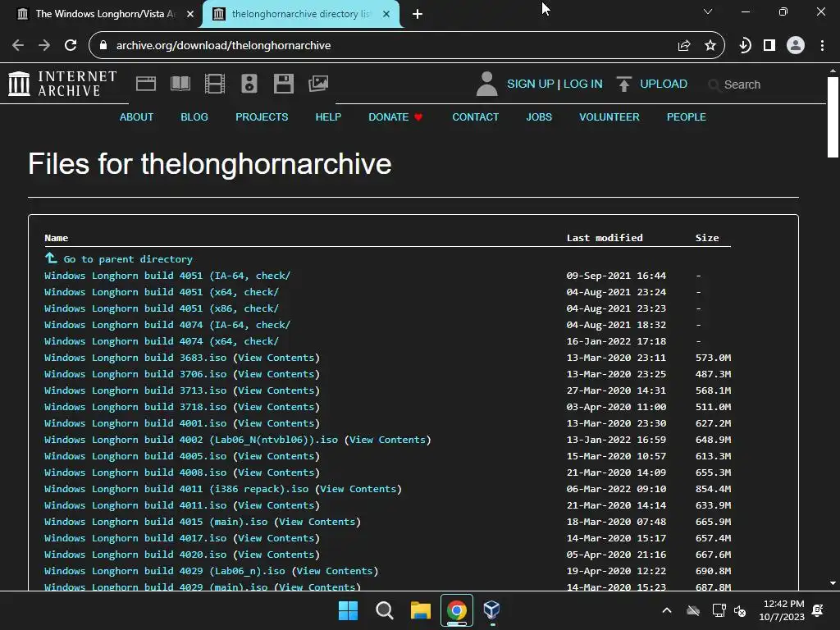Open the JOBS menu item
The image size is (840, 630).
click(x=539, y=116)
